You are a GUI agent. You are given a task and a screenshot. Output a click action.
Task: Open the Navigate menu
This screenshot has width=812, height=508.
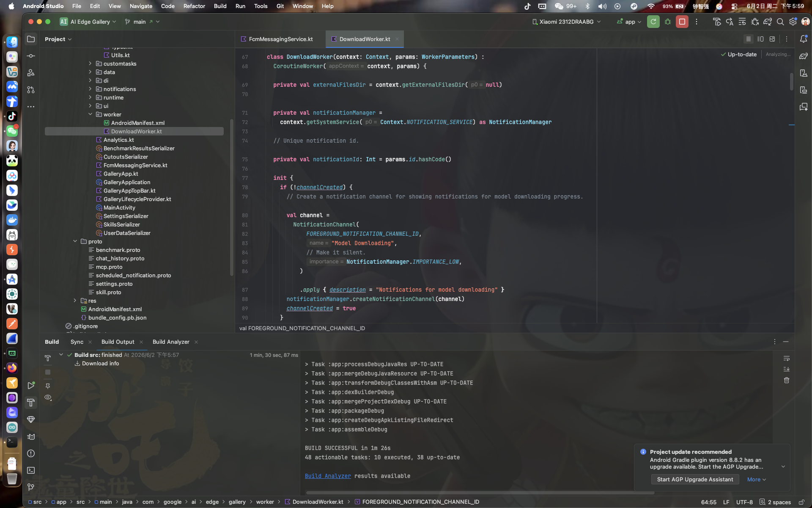tap(141, 6)
